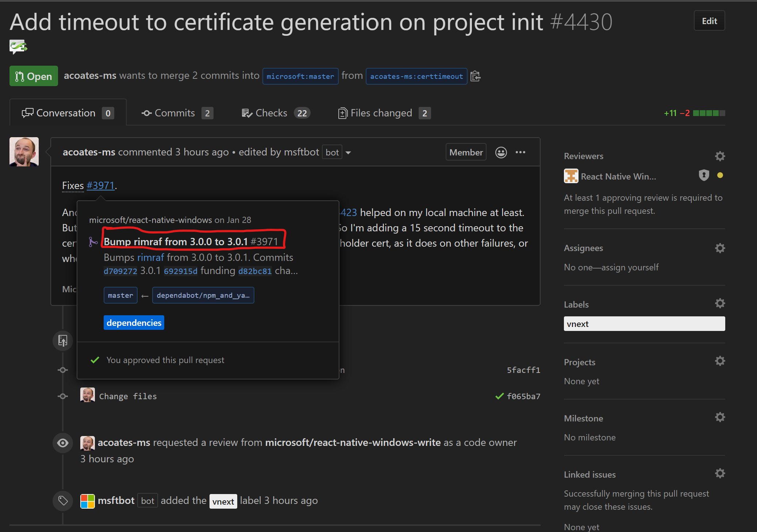Open commit f065ba7 hash link

[x=523, y=396]
